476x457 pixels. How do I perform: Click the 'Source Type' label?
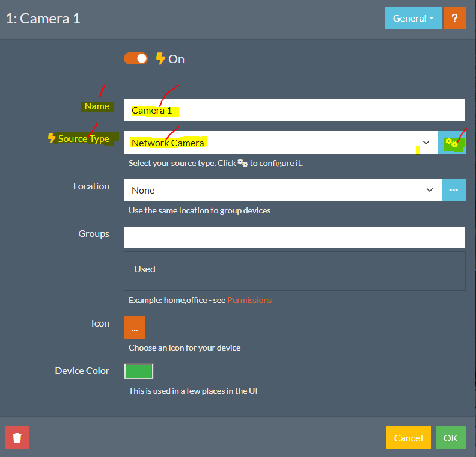tap(84, 138)
